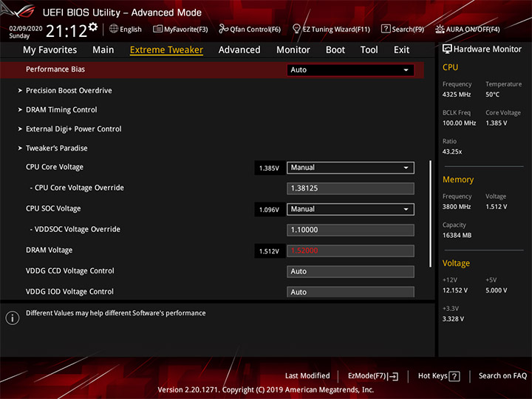The width and height of the screenshot is (532, 399).
Task: Click the CPU Core Voltage Override field
Action: [350, 188]
